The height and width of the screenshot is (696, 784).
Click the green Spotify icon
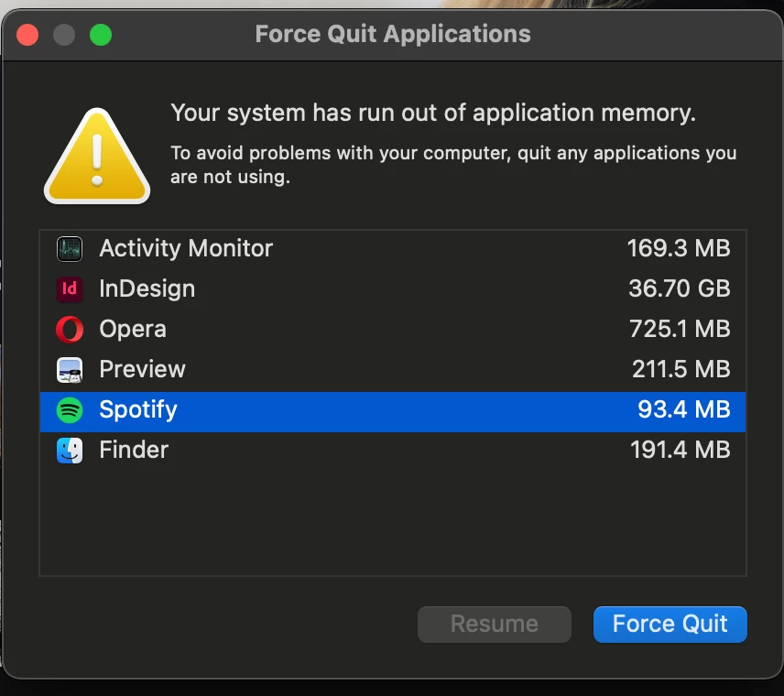coord(70,410)
